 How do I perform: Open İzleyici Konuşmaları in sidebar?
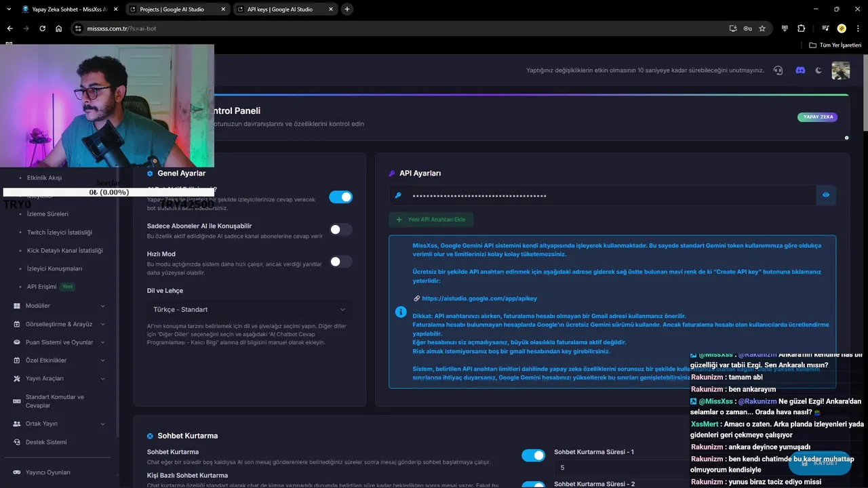point(56,268)
